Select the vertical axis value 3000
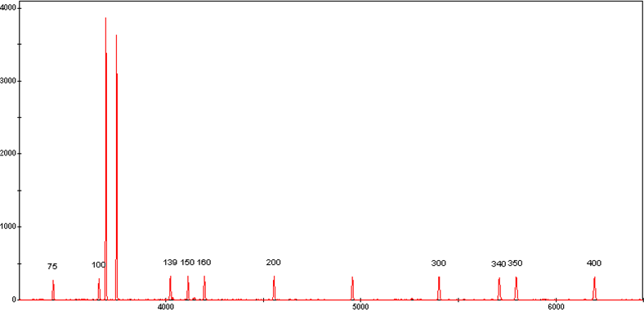 coord(8,81)
